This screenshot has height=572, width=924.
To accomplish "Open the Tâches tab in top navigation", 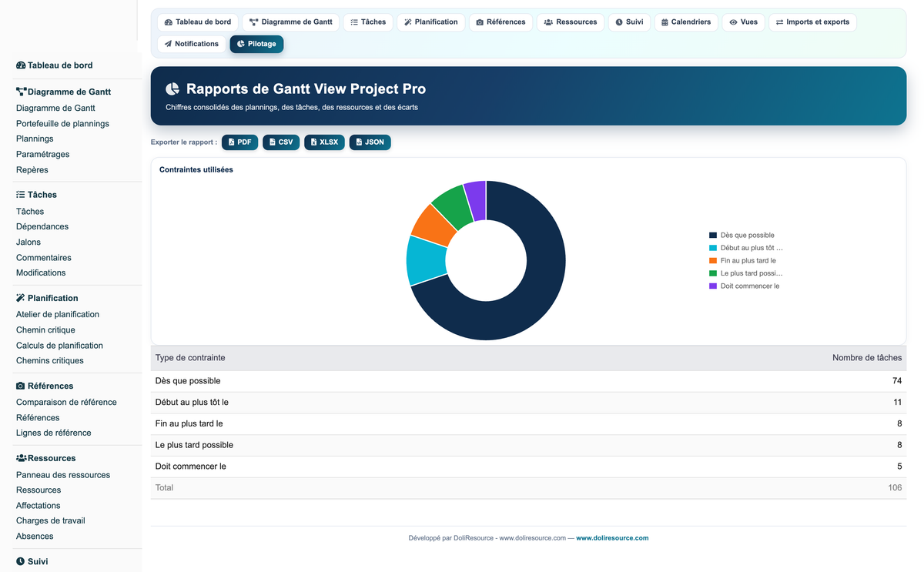I will click(x=368, y=22).
